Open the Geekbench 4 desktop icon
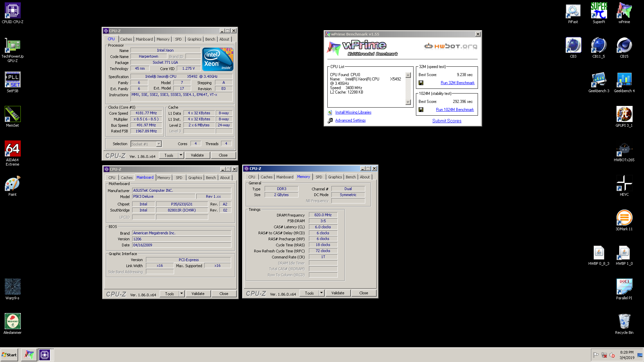 pos(624,82)
